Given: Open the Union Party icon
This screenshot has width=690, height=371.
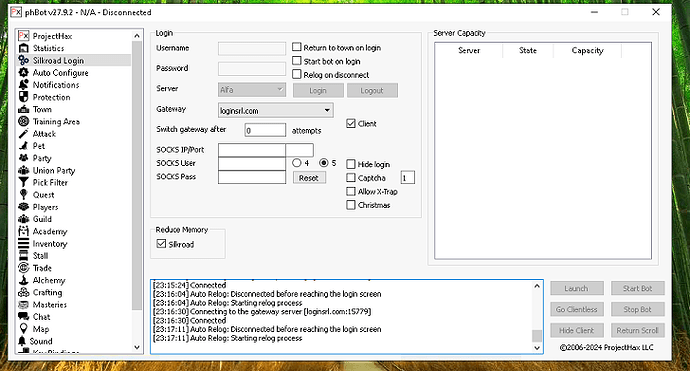Looking at the screenshot, I should point(23,170).
